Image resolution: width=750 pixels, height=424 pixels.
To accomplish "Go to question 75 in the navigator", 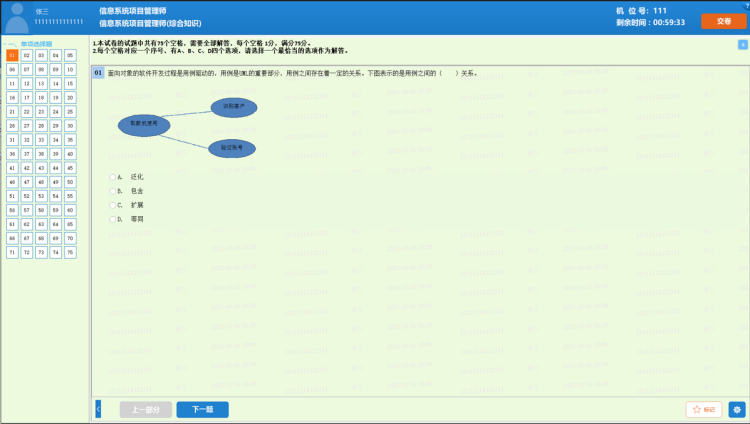I will pos(70,253).
